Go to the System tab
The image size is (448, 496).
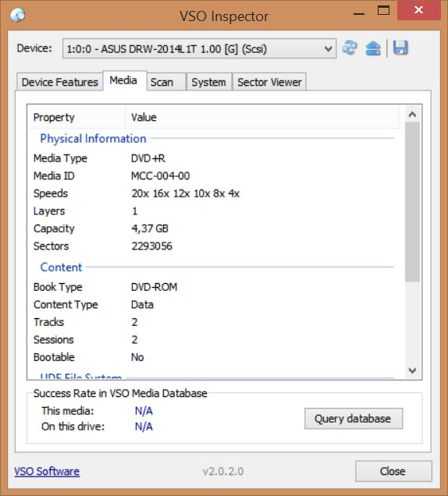point(208,82)
